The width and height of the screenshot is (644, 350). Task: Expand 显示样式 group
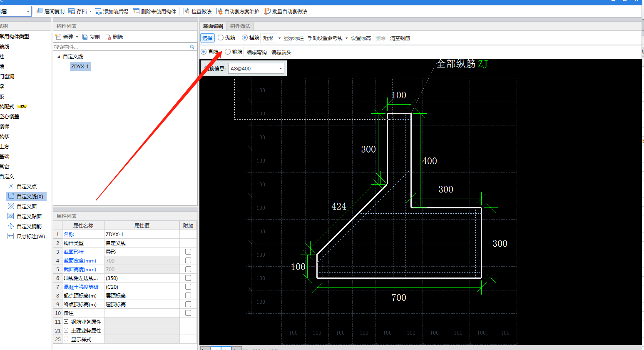(x=66, y=339)
